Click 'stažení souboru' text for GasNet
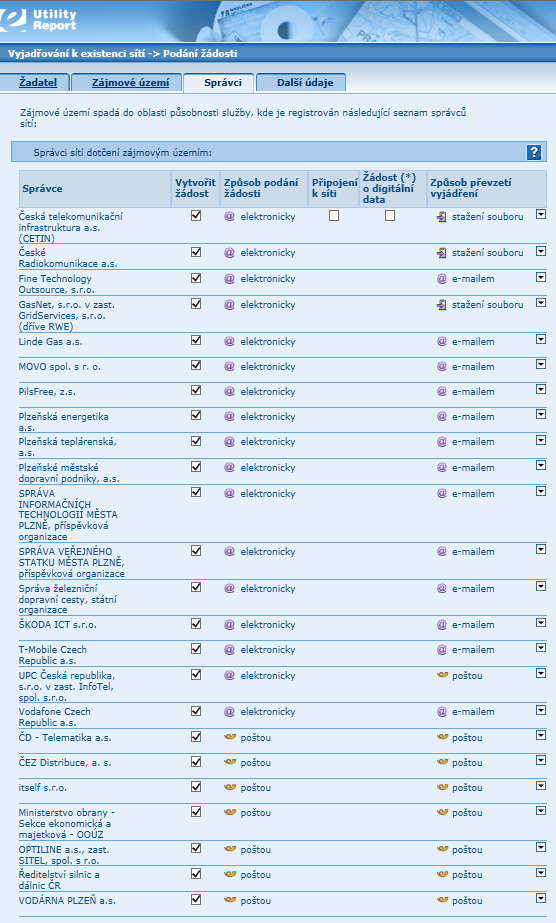Image resolution: width=556 pixels, height=923 pixels. point(488,305)
